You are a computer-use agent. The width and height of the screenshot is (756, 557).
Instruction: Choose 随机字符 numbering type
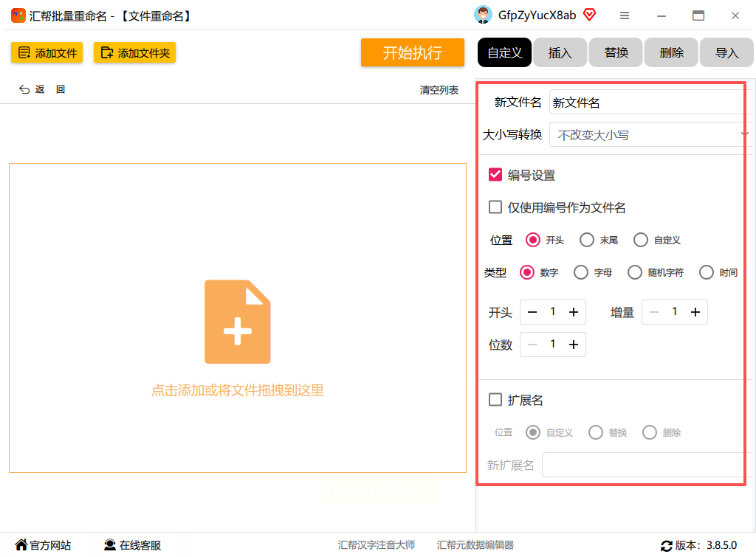click(x=635, y=272)
